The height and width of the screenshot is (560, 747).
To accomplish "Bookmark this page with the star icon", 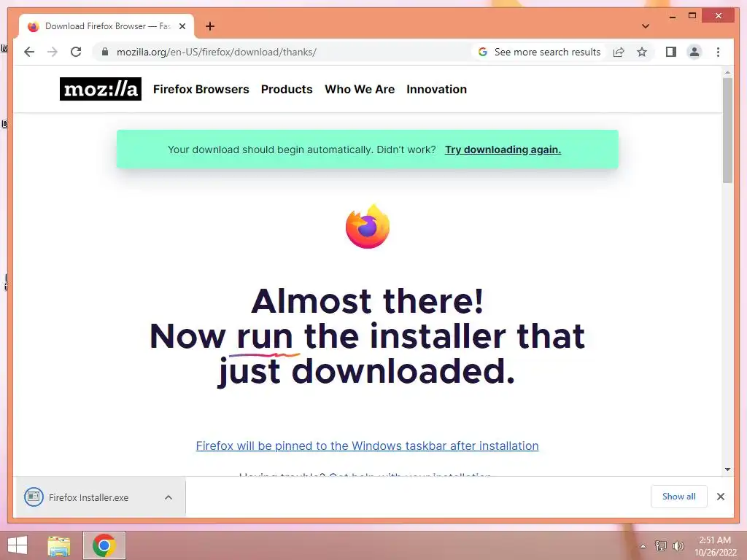I will (x=642, y=52).
